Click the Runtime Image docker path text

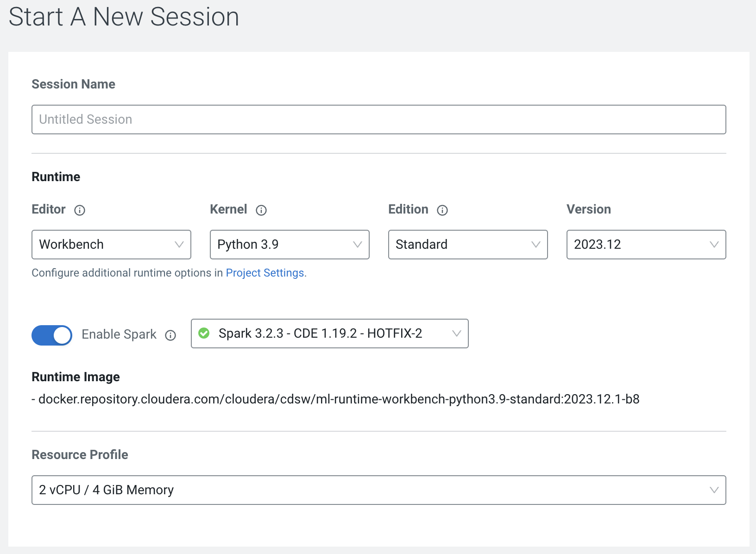(x=339, y=399)
